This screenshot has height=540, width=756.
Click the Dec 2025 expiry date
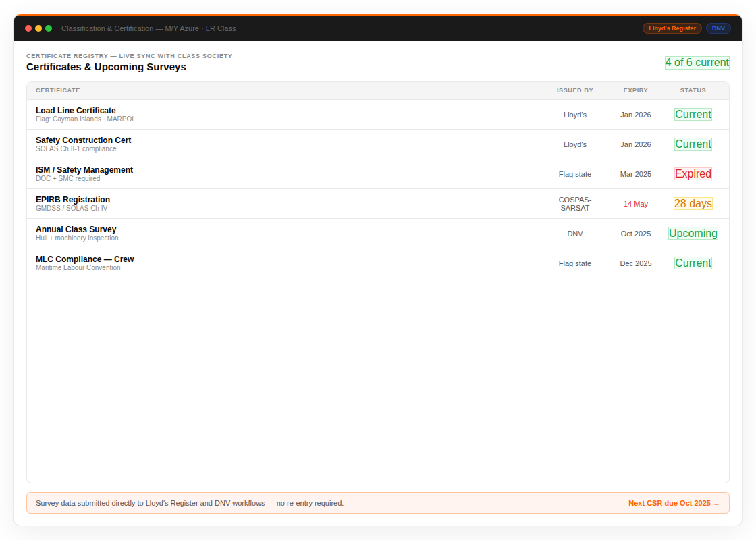[635, 263]
